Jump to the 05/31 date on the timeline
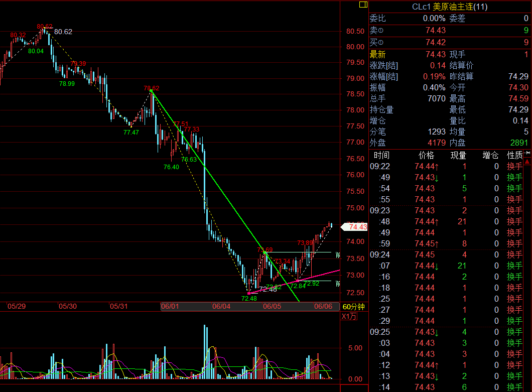Screen dimensions: 532x392 (119, 307)
